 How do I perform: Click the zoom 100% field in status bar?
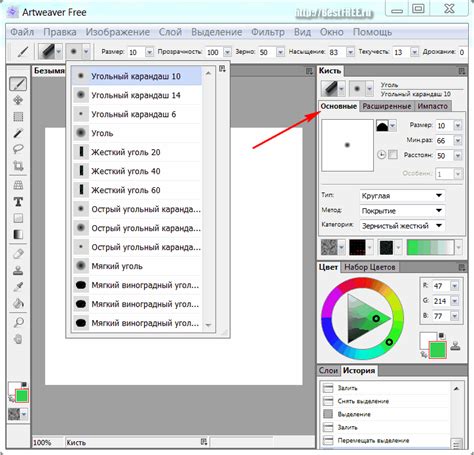[47, 442]
